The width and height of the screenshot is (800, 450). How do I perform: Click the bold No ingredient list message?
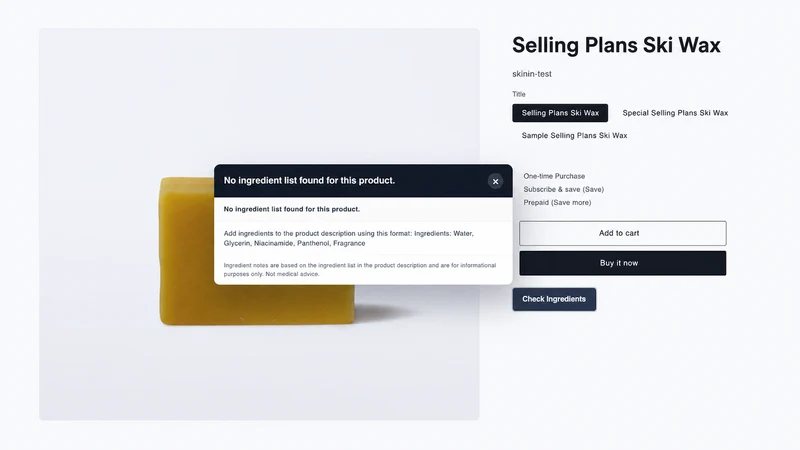click(291, 209)
